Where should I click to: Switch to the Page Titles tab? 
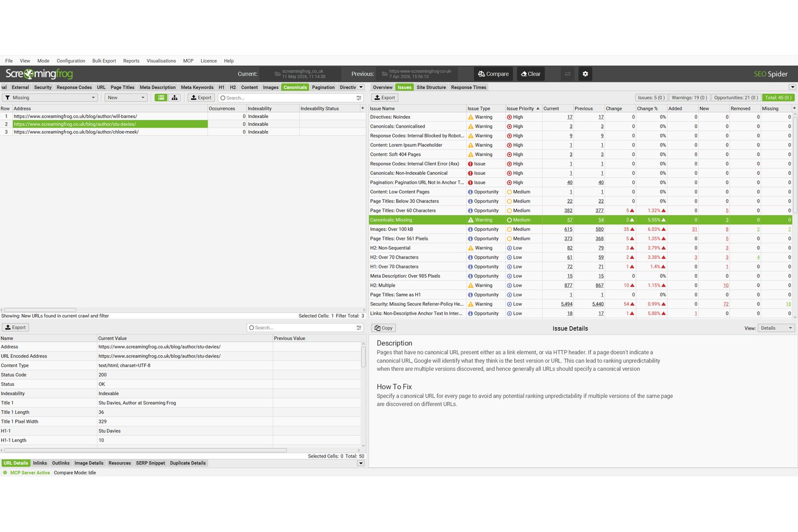122,87
